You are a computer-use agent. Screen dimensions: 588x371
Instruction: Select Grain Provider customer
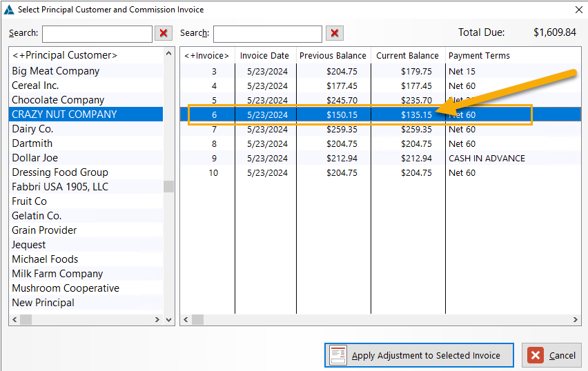click(86, 230)
